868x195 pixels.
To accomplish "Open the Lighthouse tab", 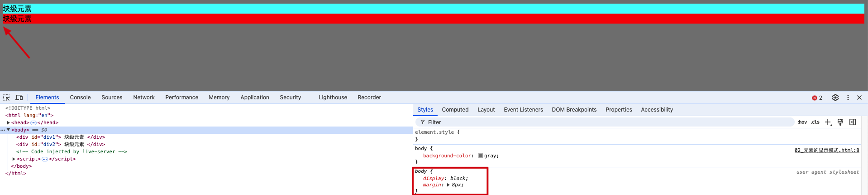I will [333, 97].
